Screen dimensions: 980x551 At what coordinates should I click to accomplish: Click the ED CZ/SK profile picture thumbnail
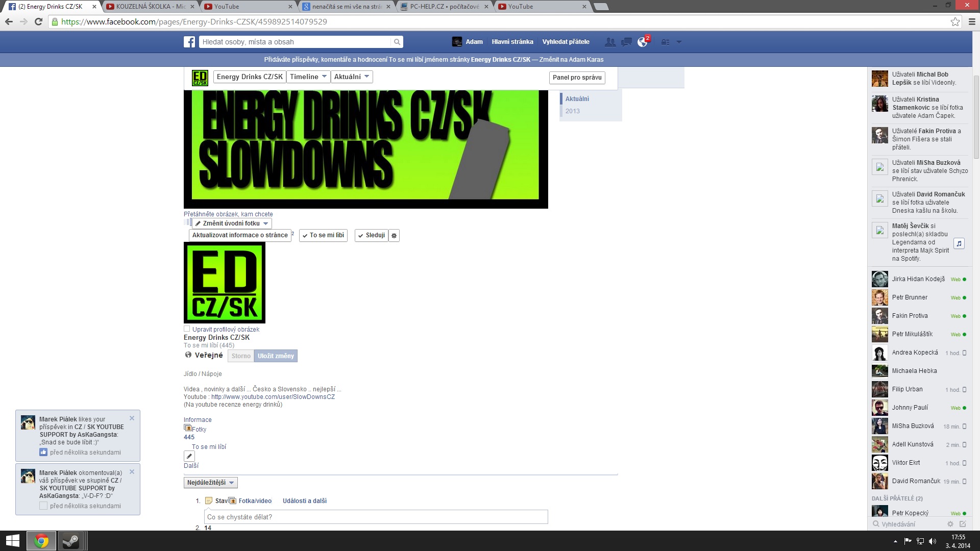(225, 283)
